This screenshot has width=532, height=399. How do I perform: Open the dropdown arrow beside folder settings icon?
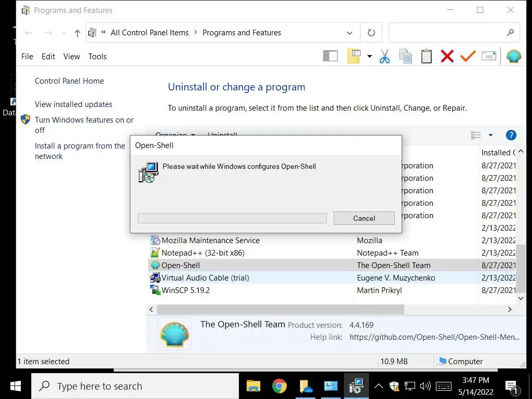click(369, 56)
